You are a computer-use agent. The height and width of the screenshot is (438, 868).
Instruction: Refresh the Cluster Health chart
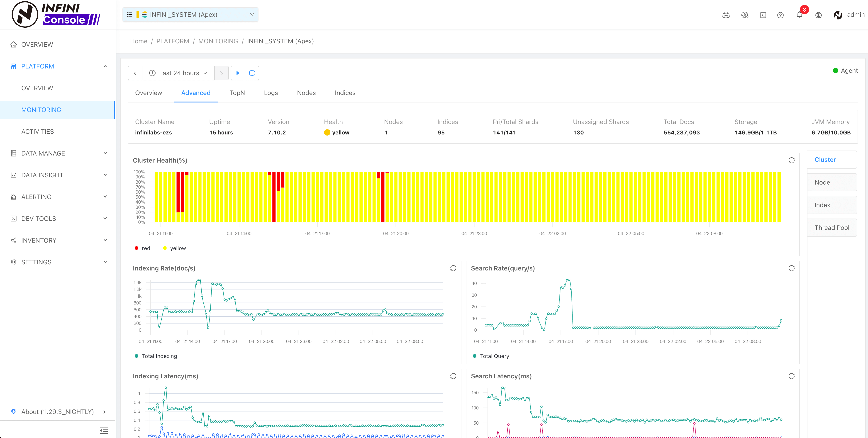point(792,160)
